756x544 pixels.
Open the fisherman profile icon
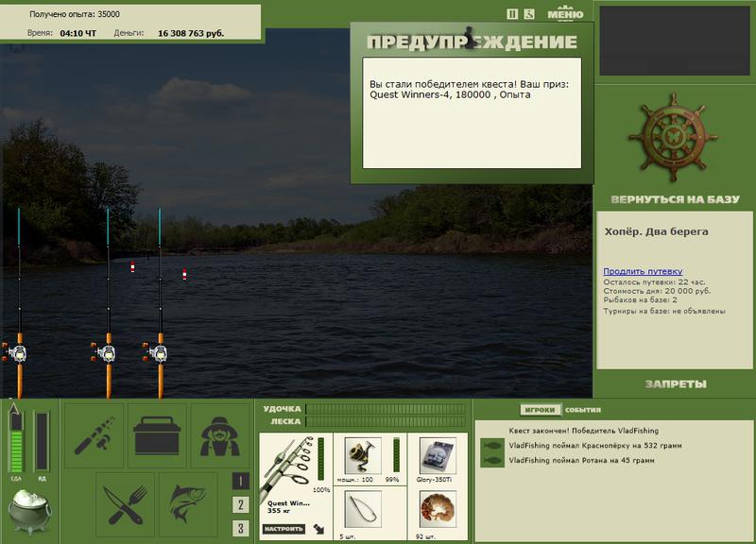220,435
